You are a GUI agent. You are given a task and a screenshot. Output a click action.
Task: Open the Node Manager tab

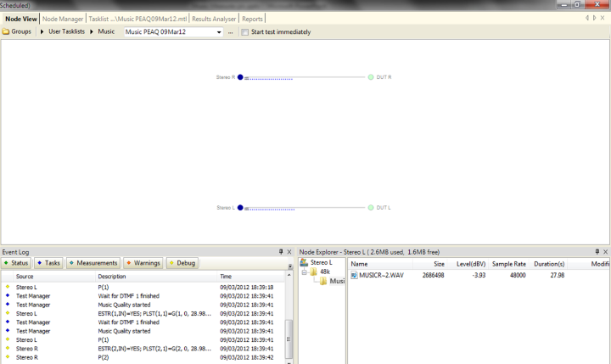[63, 19]
